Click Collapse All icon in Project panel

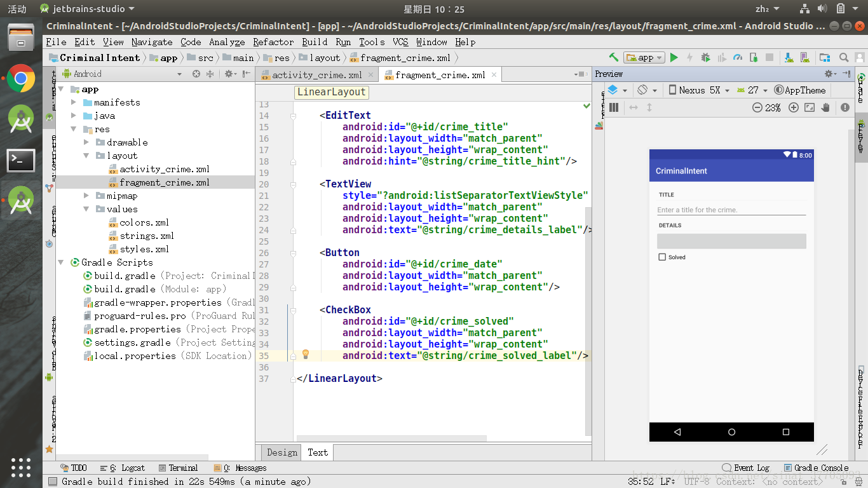[x=210, y=74]
